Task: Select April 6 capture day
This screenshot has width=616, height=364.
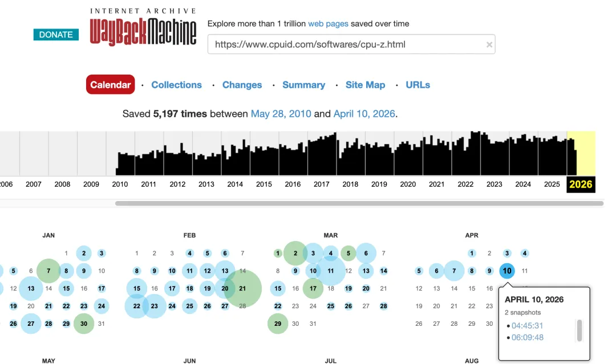Action: click(x=436, y=271)
